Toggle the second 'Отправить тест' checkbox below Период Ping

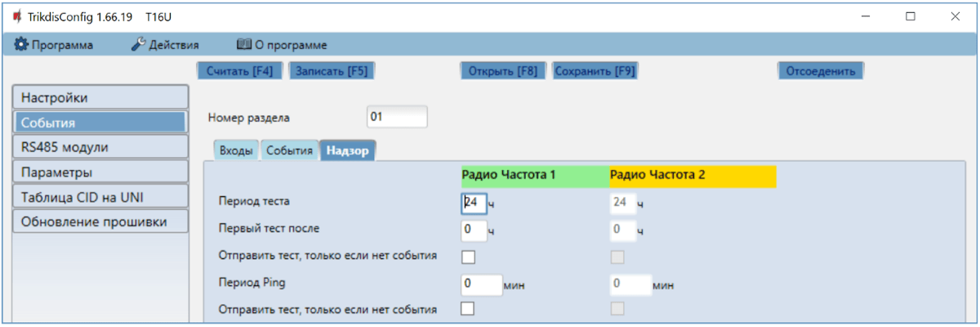[x=468, y=309]
